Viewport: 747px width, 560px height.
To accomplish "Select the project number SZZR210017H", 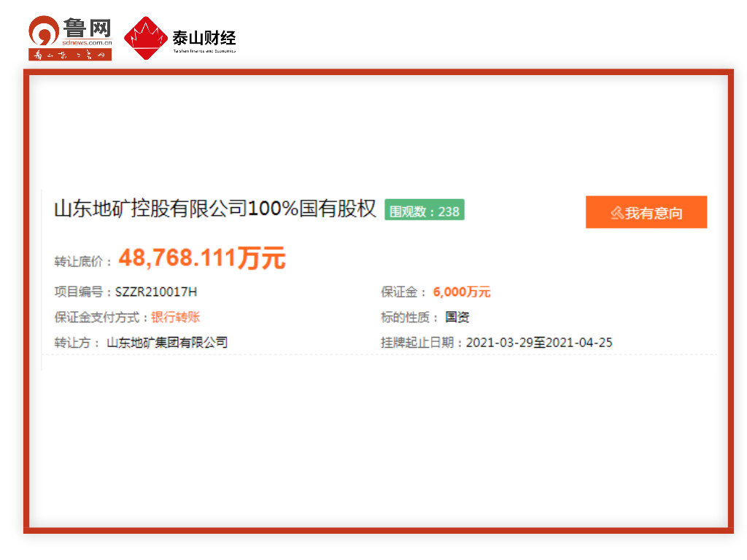I will [156, 292].
